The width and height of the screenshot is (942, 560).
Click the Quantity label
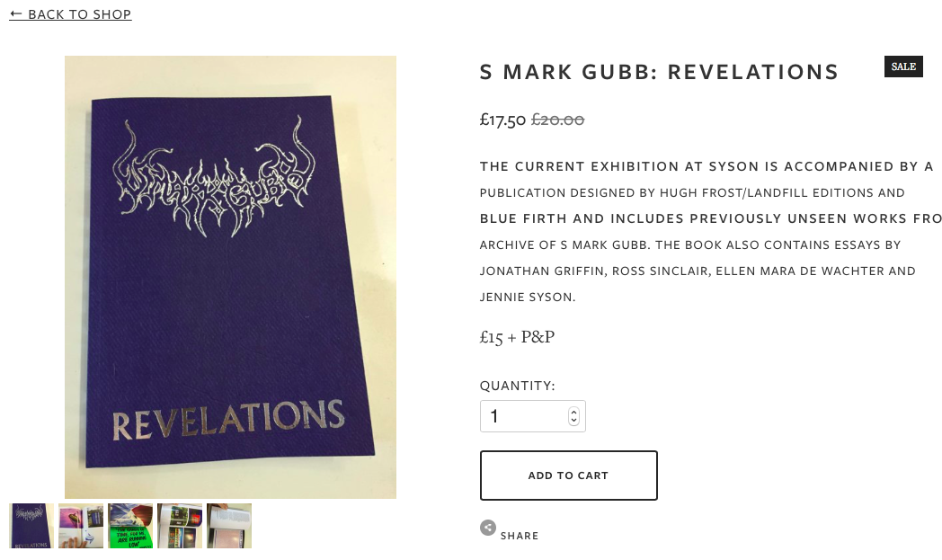[x=517, y=385]
